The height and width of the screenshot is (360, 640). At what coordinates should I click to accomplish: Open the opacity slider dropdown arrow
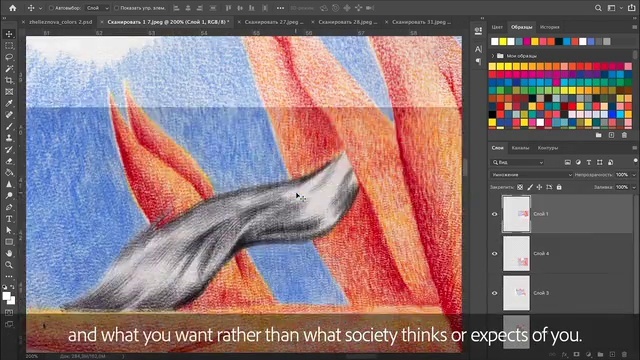pos(634,175)
